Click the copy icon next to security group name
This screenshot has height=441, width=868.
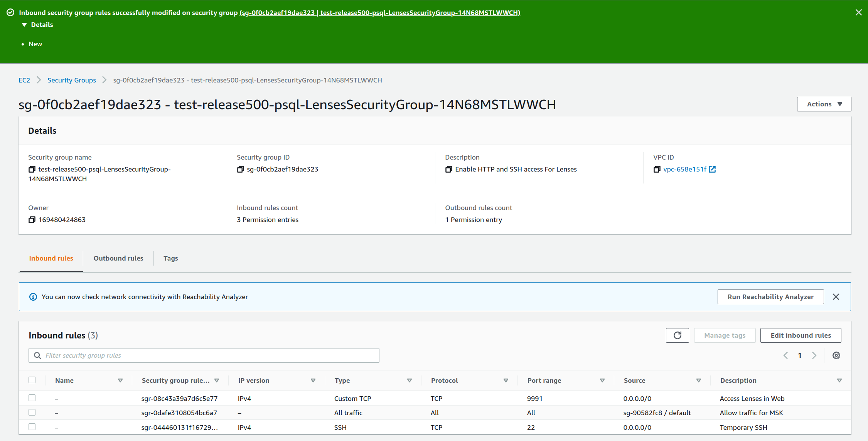32,169
